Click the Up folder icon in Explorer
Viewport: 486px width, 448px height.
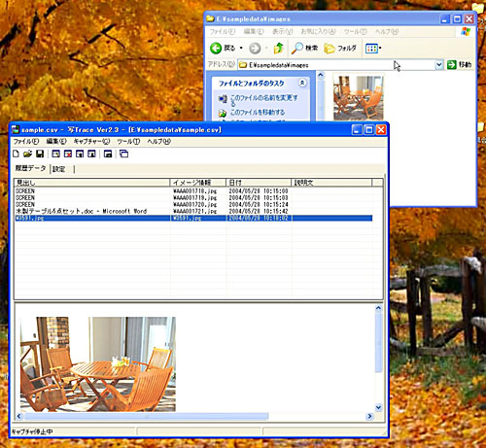[278, 49]
